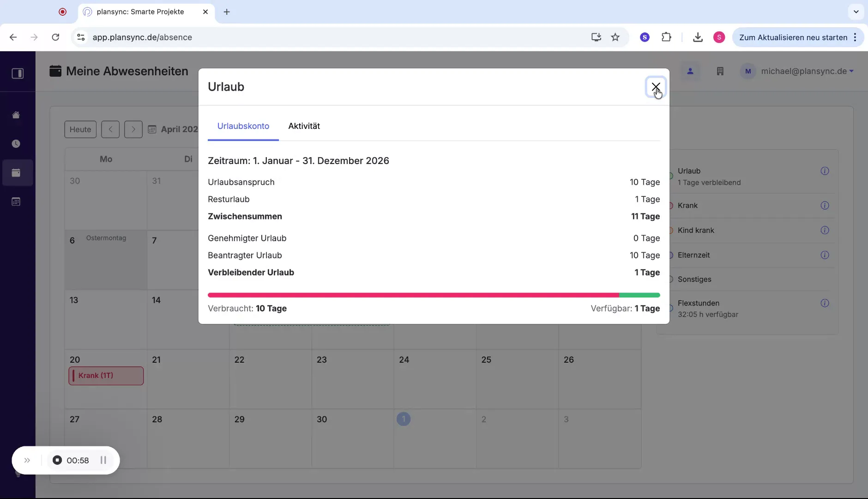This screenshot has height=499, width=868.
Task: Close the Urlaub dialog
Action: (656, 87)
